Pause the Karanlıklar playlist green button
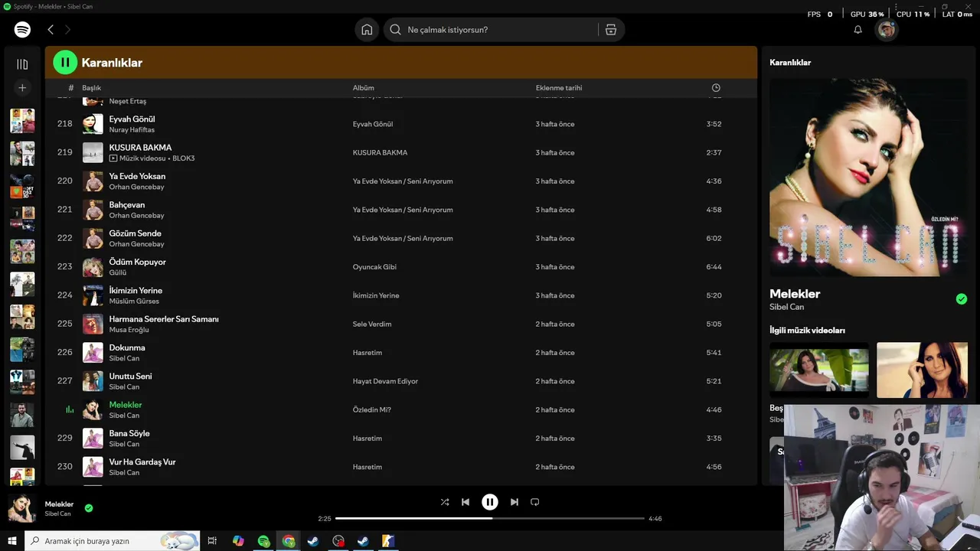The height and width of the screenshot is (551, 980). click(x=65, y=63)
